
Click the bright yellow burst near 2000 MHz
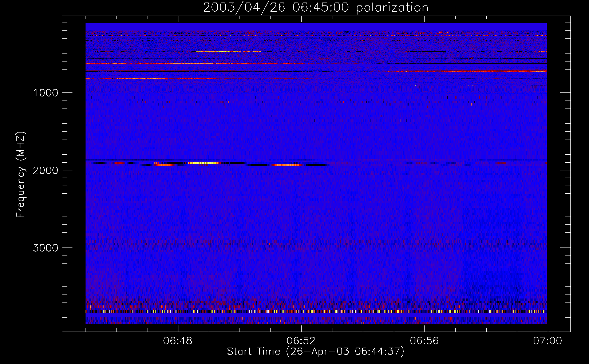(x=203, y=163)
